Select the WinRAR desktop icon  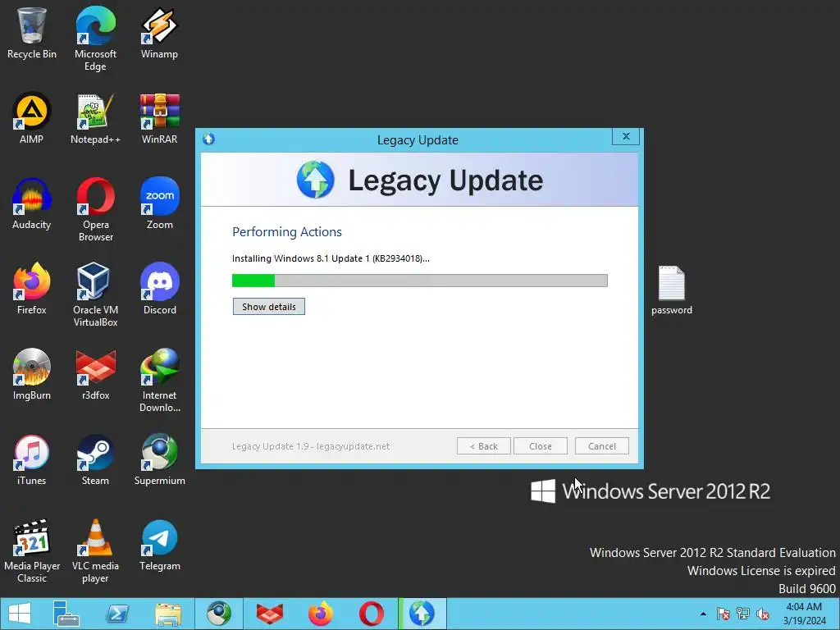160,118
